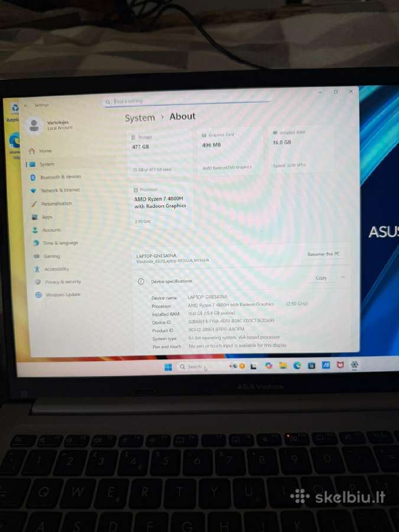Copy the device specifications

point(321,278)
